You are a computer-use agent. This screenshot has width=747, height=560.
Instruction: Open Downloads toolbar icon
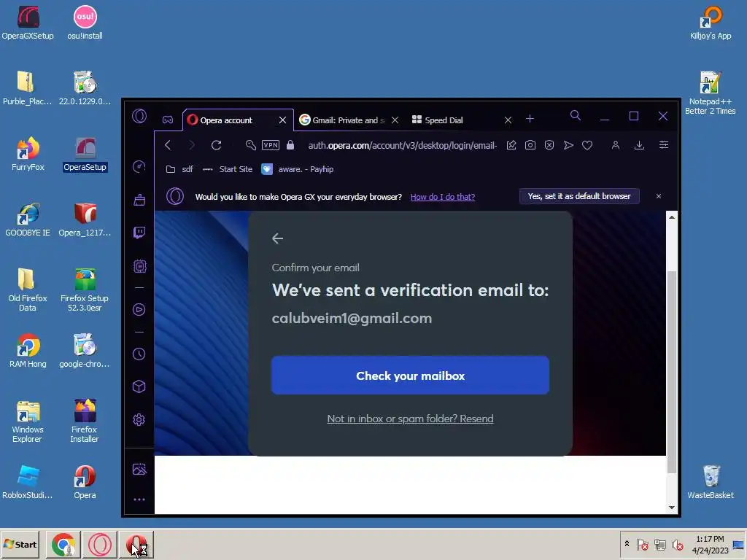(x=639, y=145)
